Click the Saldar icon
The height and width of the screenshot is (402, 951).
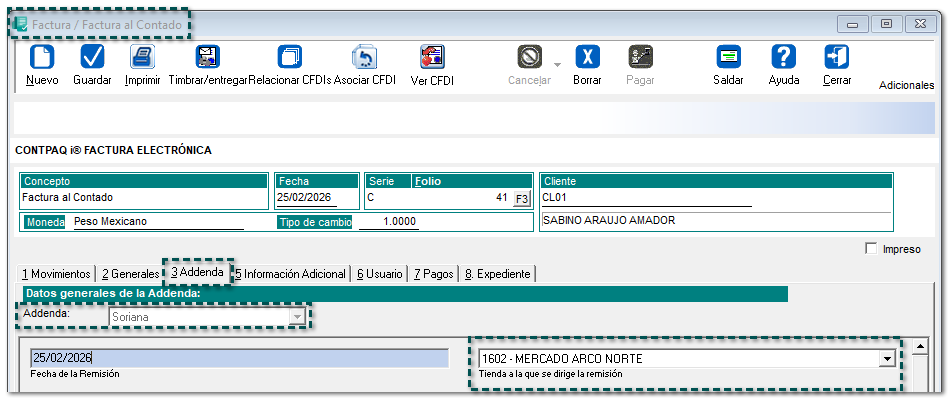click(x=728, y=58)
